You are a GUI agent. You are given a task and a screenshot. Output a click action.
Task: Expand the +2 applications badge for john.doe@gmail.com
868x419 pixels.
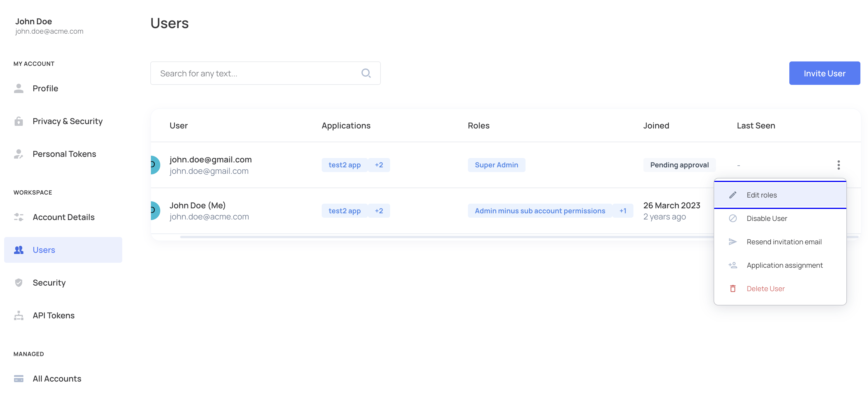pos(379,165)
